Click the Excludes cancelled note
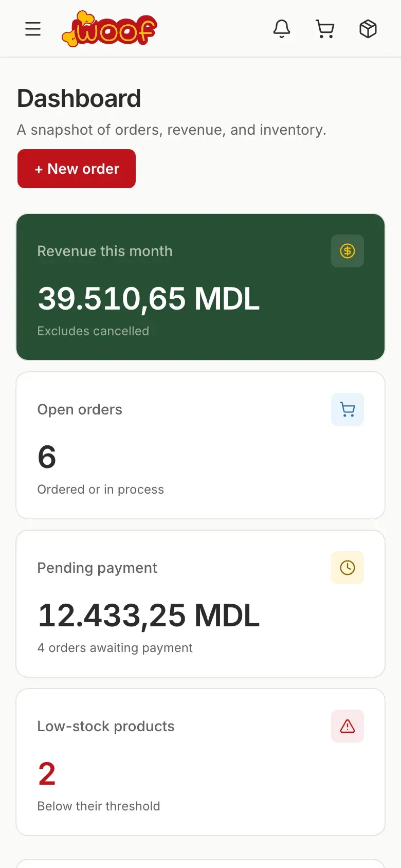Viewport: 401px width, 868px height. coord(93,331)
